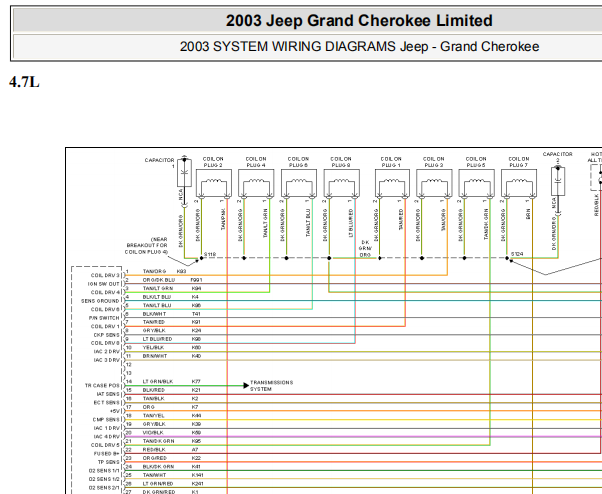Image resolution: width=602 pixels, height=494 pixels.
Task: Click the Capacitor 1 component symbol
Action: pyautogui.click(x=184, y=173)
